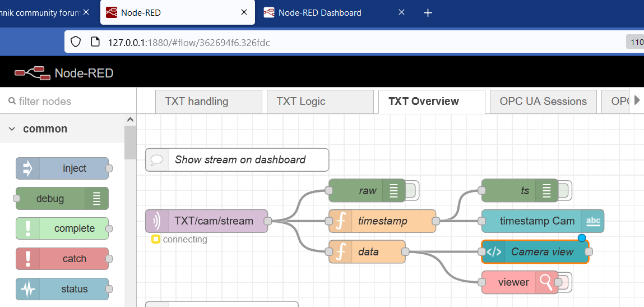Select the status node pulse icon

(x=28, y=289)
